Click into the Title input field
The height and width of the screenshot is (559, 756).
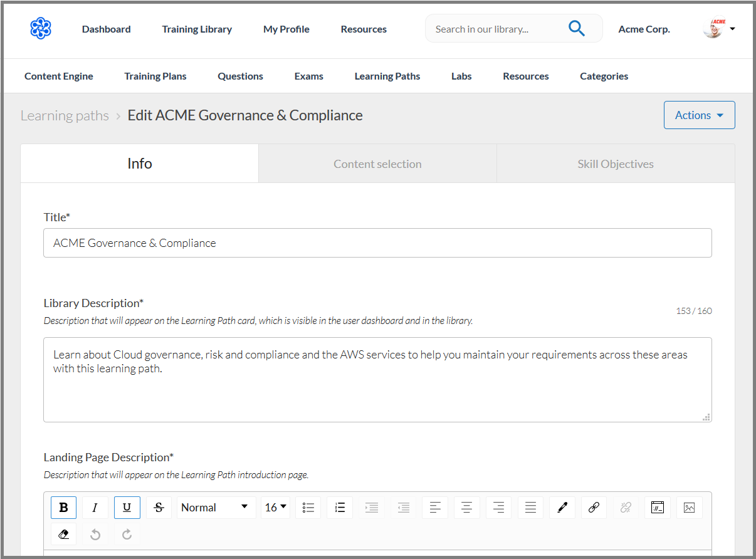[x=377, y=243]
